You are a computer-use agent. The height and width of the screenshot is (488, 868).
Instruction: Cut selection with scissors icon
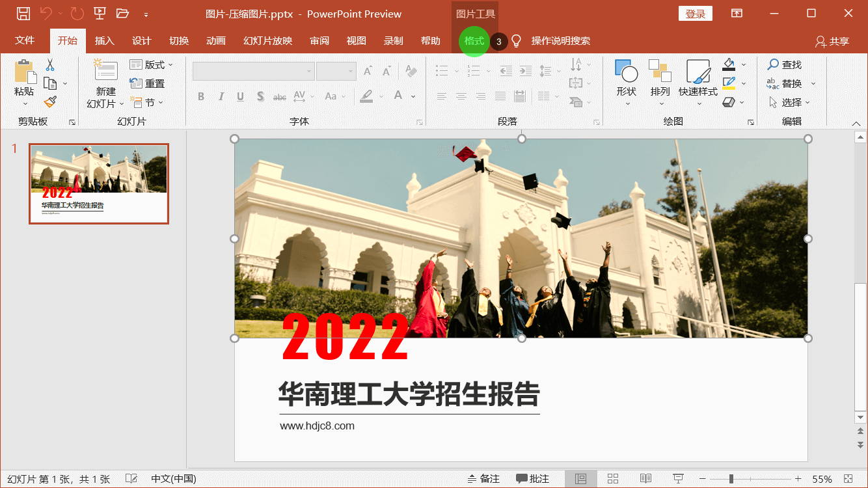[50, 64]
